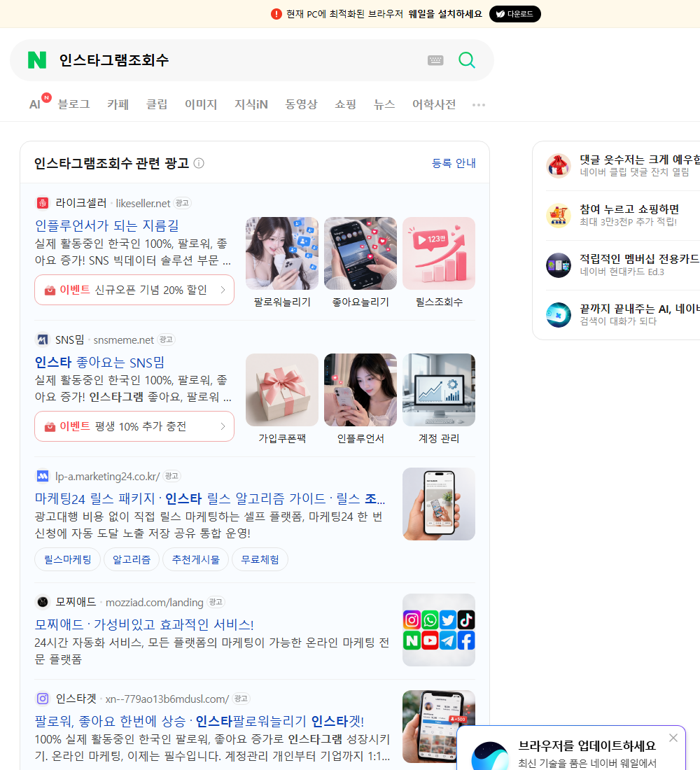The height and width of the screenshot is (770, 700).
Task: Click the likeseller.net URL text
Action: point(143,203)
